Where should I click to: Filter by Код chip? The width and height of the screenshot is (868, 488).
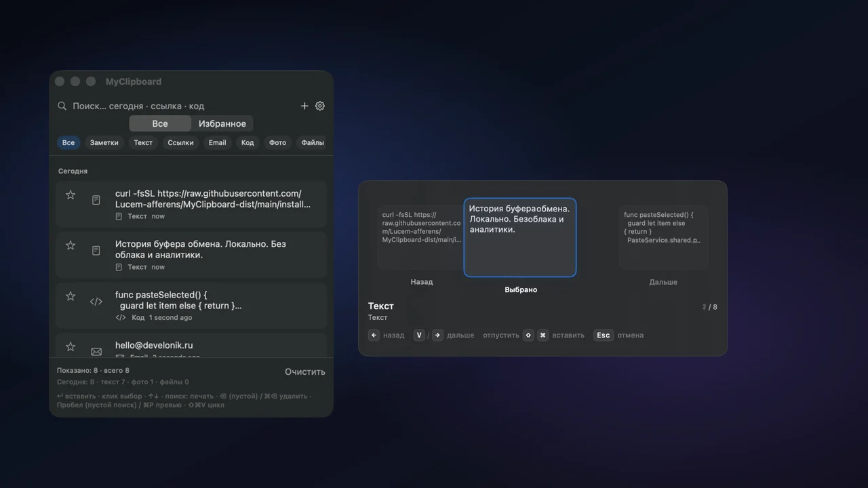[248, 142]
